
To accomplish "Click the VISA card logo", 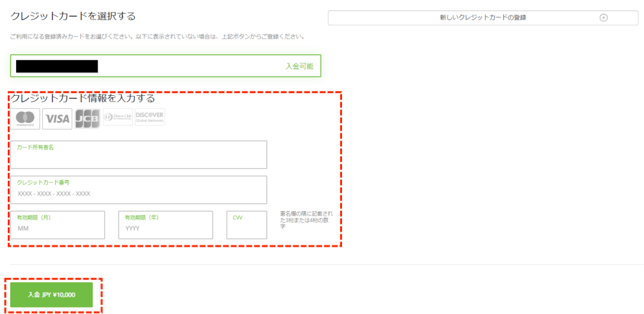I will 57,119.
